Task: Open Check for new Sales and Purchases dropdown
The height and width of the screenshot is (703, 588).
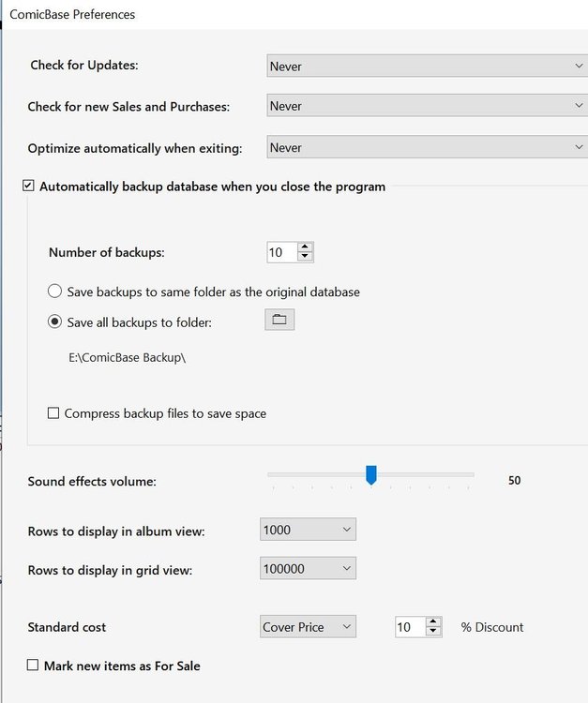Action: [427, 107]
